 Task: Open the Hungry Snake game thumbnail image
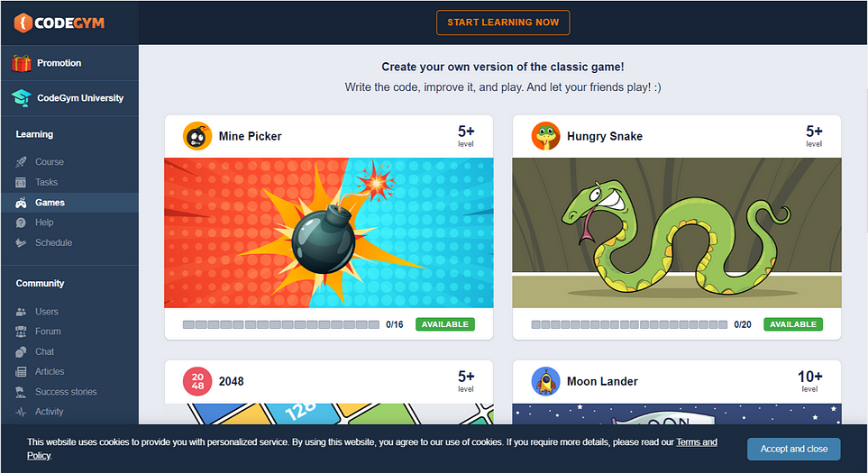point(677,233)
